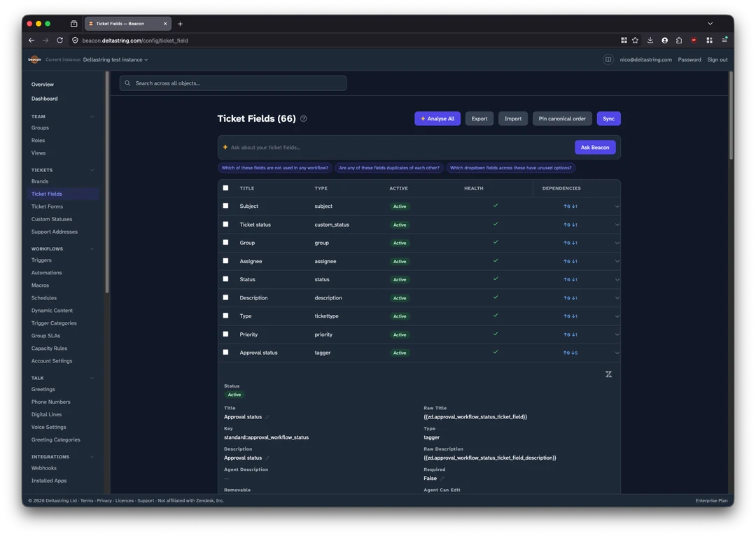Collapse the Approval status row chevron
The width and height of the screenshot is (756, 536).
(x=617, y=353)
